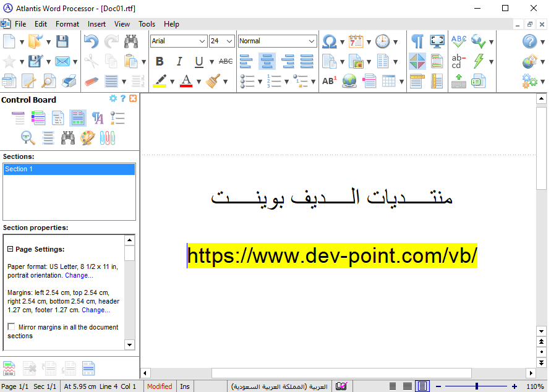The height and width of the screenshot is (392, 551).
Task: Select Section 1 in the Sections list
Action: point(69,169)
